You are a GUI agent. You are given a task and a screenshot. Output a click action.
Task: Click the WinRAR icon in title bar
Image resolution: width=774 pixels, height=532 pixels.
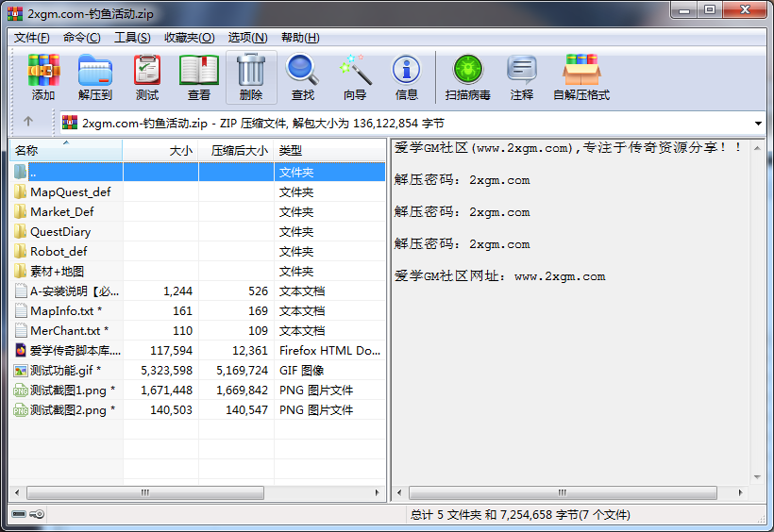(x=15, y=13)
